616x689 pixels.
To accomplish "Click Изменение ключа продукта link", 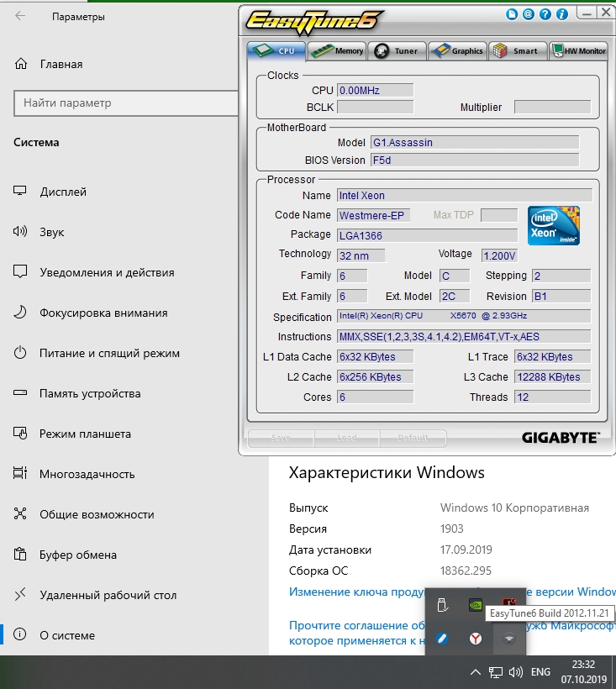I will pyautogui.click(x=356, y=592).
